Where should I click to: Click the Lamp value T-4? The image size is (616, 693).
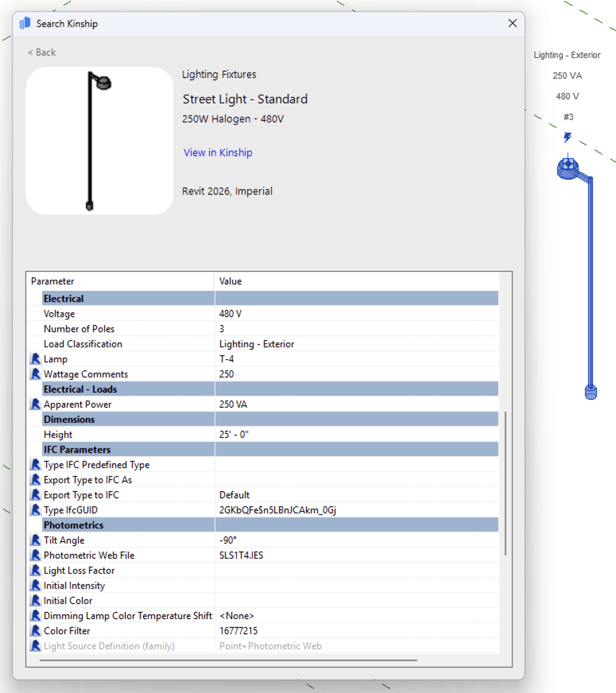pyautogui.click(x=227, y=359)
